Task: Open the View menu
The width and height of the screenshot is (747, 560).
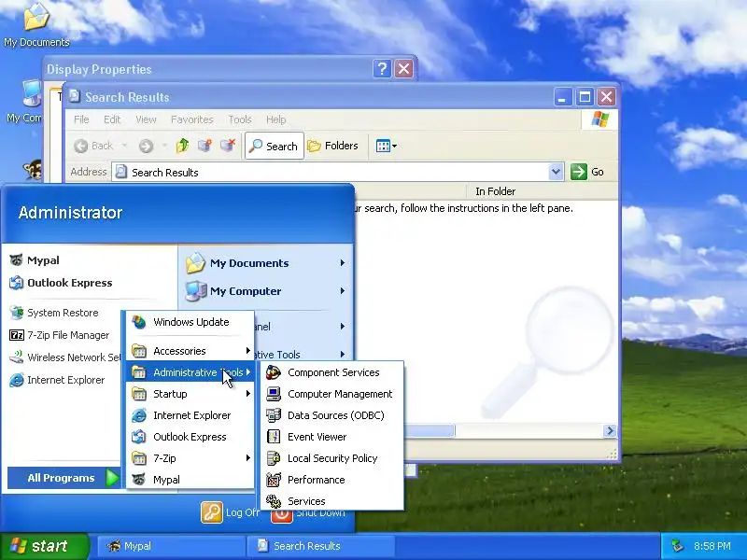Action: pos(146,119)
